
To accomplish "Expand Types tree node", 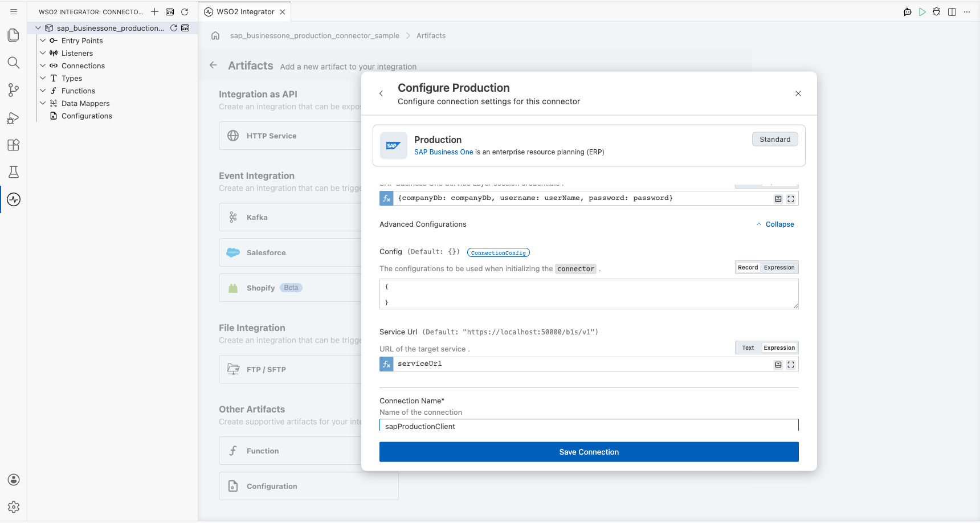I will click(43, 78).
